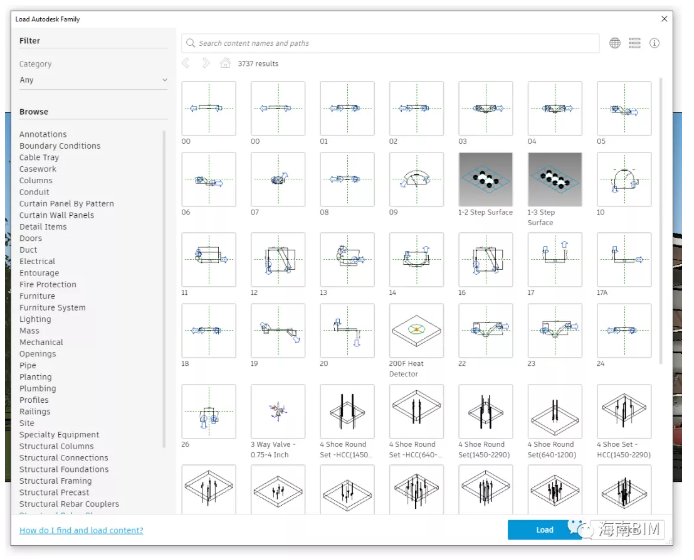Browse the Casework category
This screenshot has height=560, width=694.
point(38,169)
